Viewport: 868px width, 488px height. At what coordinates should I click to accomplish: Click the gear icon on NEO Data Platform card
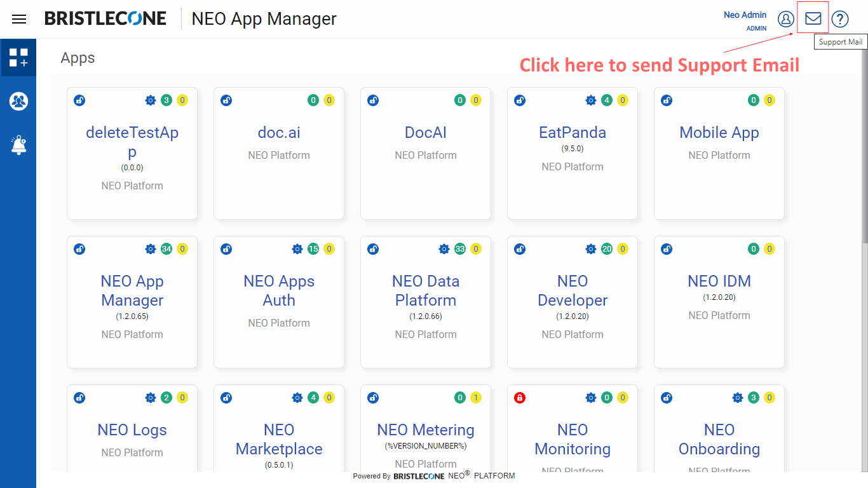444,249
